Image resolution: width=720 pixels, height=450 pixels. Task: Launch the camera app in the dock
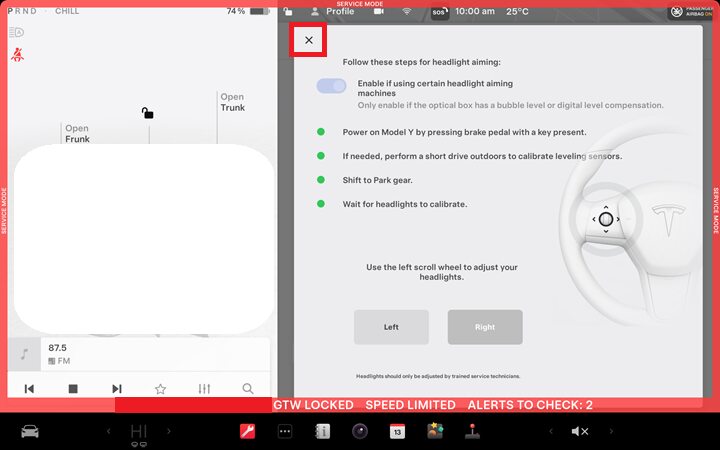pyautogui.click(x=359, y=431)
